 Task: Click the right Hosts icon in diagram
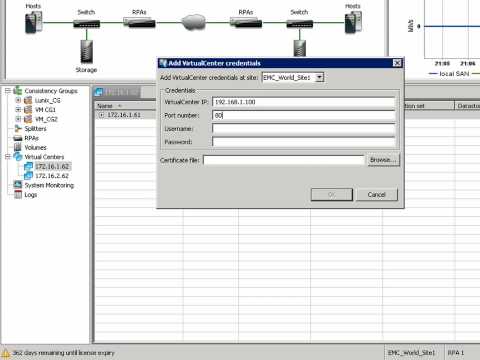[353, 22]
